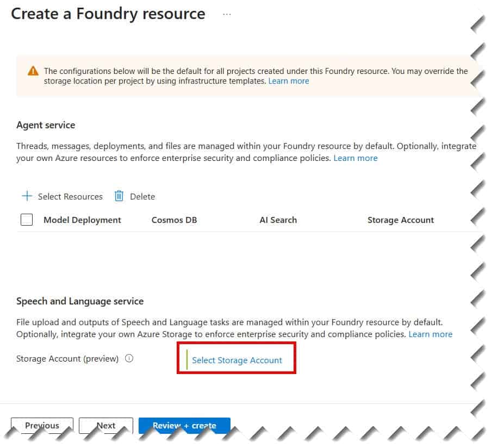Click the Select Resources toolbar command

click(70, 196)
